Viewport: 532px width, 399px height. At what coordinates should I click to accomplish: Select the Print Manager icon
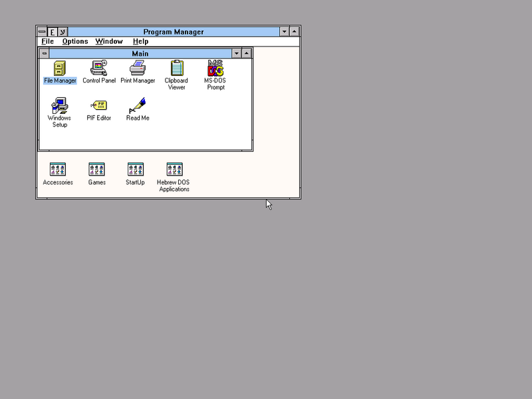[138, 68]
